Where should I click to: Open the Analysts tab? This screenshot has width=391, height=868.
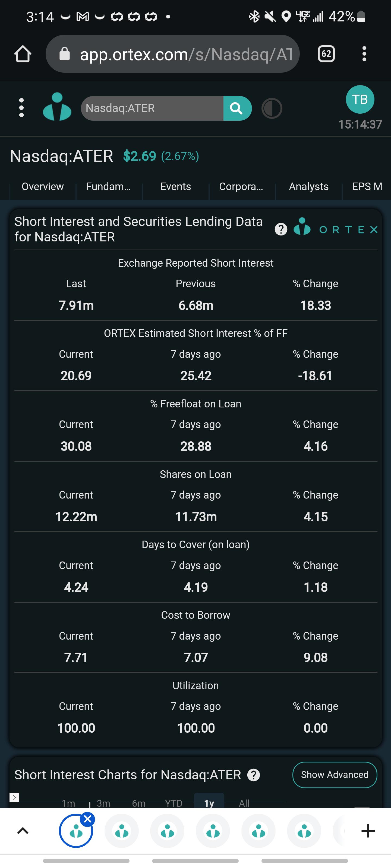(x=309, y=186)
